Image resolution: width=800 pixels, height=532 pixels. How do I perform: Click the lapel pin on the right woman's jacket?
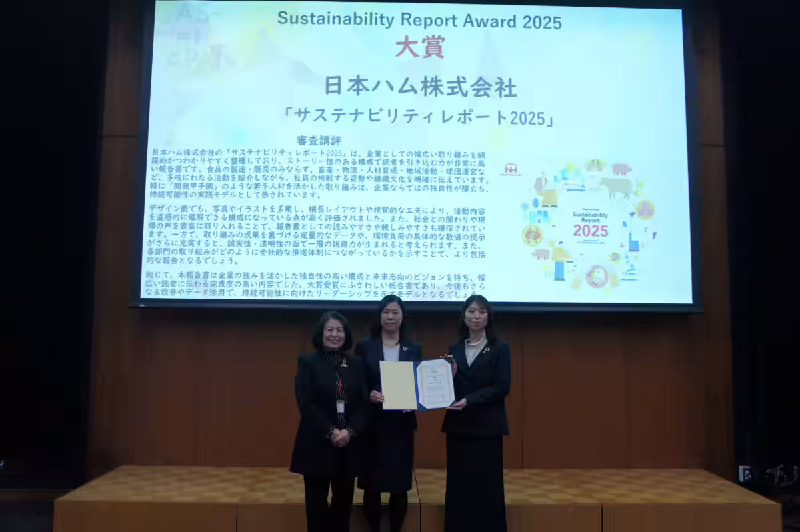pos(488,349)
